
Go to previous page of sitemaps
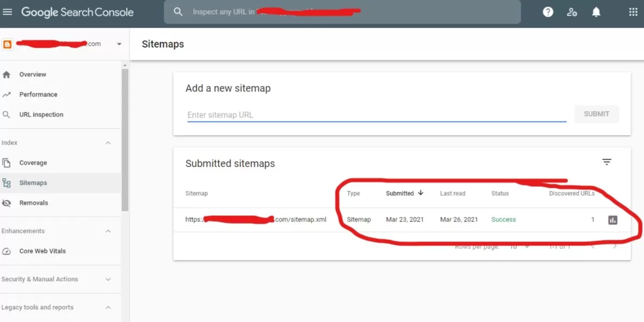pyautogui.click(x=593, y=247)
